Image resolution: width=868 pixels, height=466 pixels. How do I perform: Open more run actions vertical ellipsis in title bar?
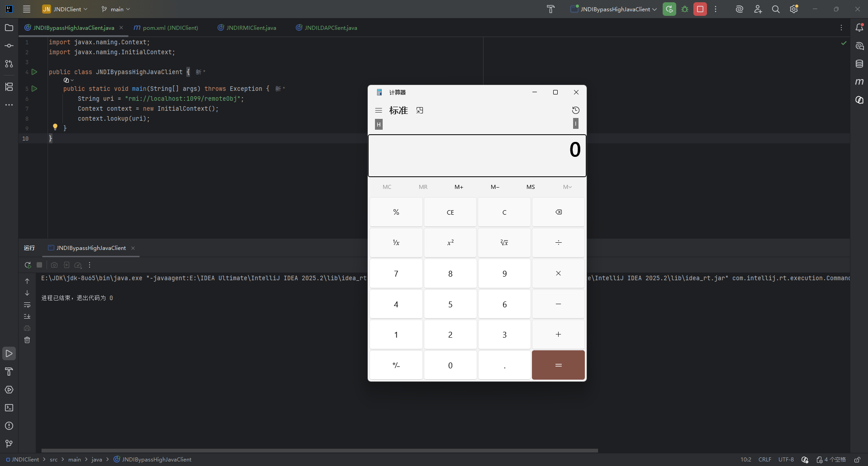716,9
